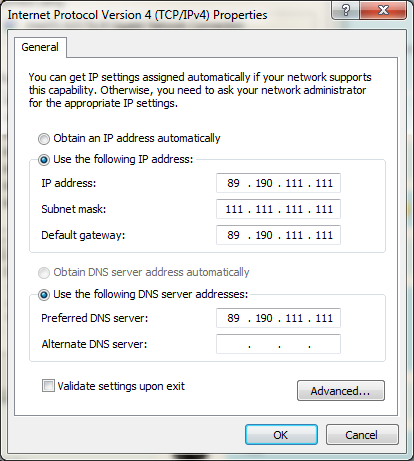Click the Preferred DNS server field
The image size is (414, 461).
[278, 318]
